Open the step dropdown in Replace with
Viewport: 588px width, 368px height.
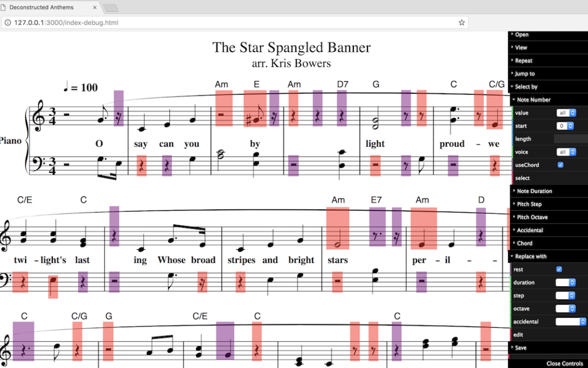tap(566, 295)
